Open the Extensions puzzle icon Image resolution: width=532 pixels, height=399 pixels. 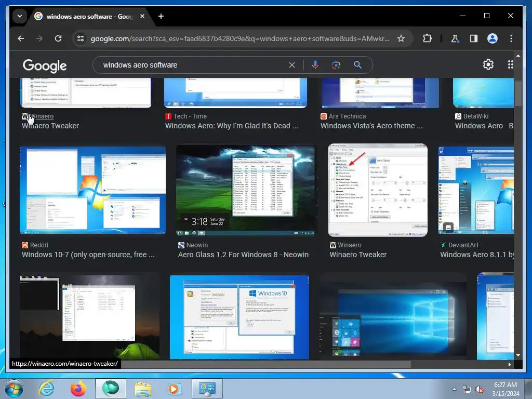pyautogui.click(x=427, y=38)
